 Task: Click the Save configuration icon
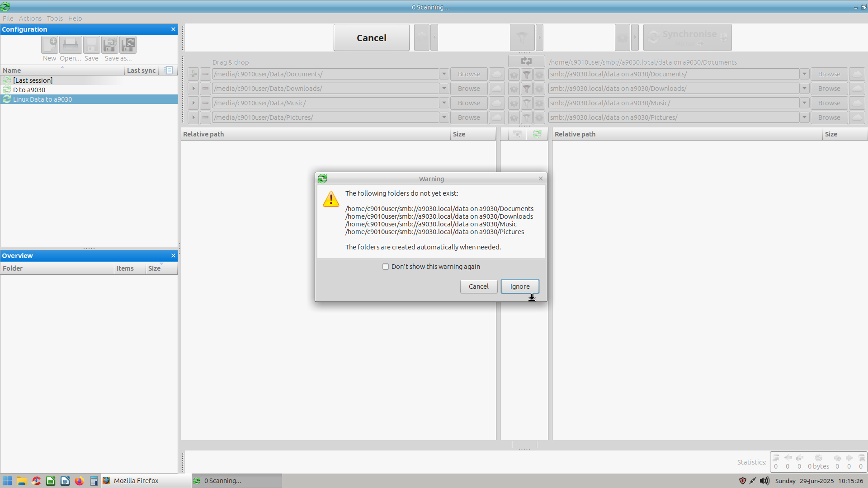pos(91,45)
